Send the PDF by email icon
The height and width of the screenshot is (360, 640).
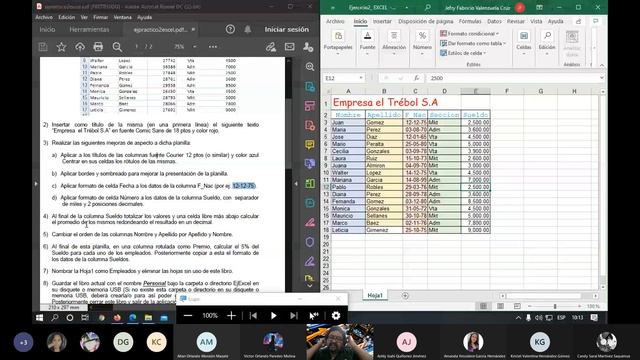290,47
